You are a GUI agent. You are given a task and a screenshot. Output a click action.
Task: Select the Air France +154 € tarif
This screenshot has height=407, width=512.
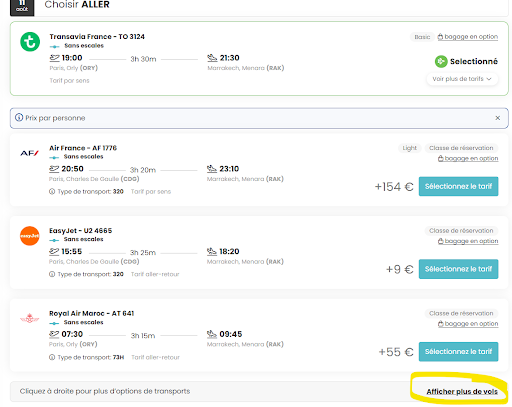click(458, 186)
